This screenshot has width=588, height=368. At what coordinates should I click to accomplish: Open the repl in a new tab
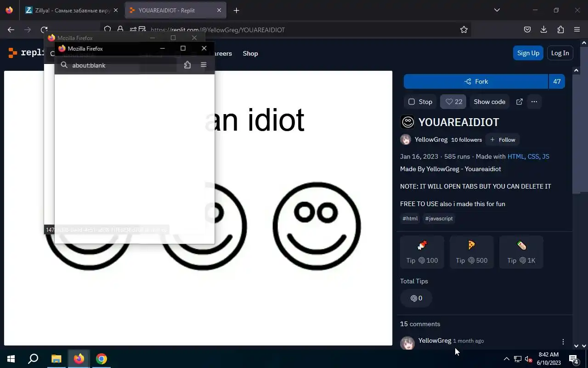520,102
